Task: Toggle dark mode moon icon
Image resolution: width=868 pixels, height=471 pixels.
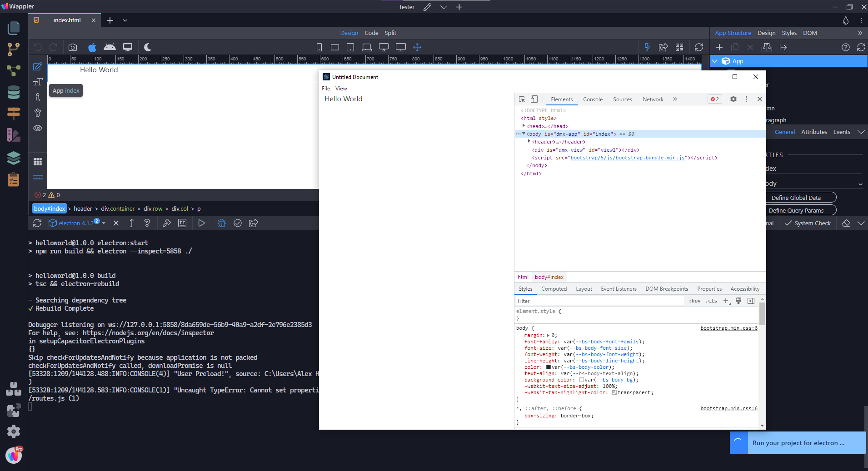Action: pos(147,47)
